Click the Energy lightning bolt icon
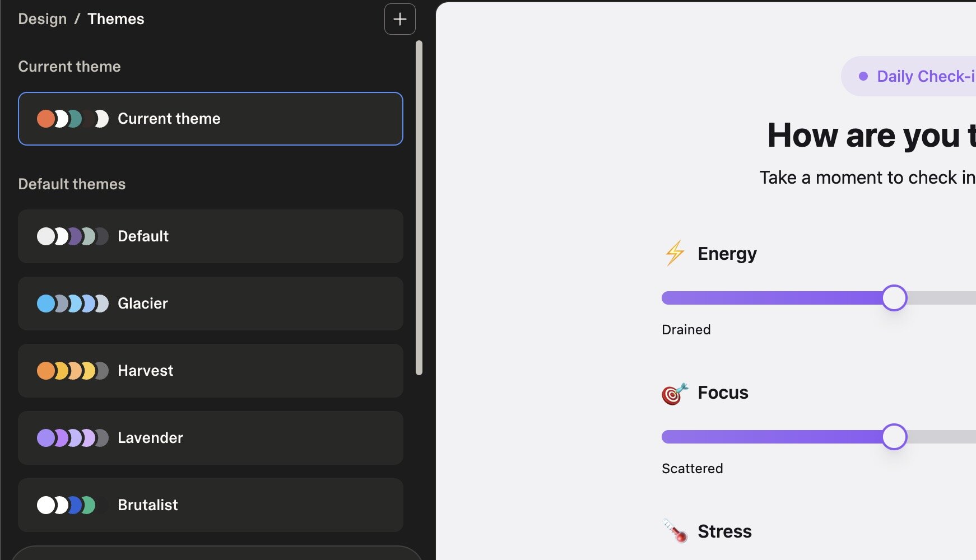This screenshot has width=976, height=560. pos(675,253)
